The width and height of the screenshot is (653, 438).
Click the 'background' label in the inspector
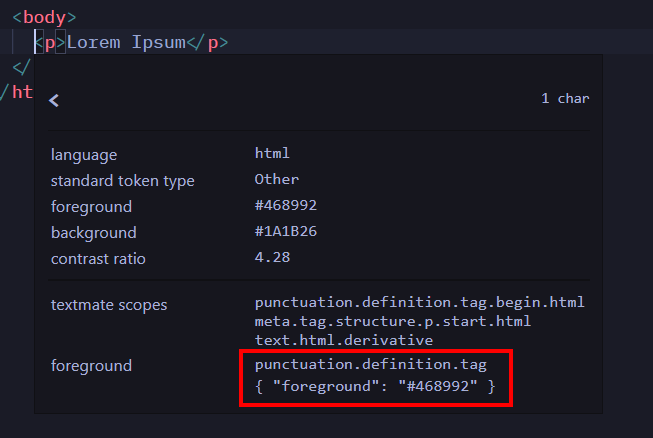point(94,232)
